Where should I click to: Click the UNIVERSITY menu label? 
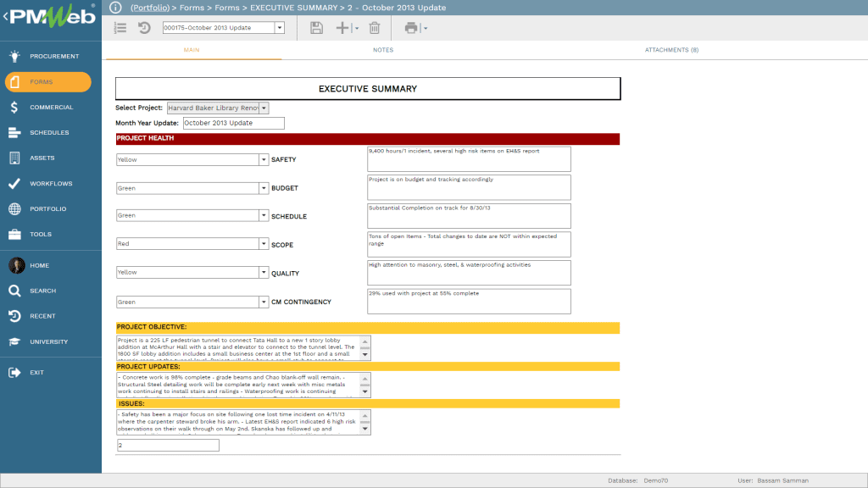click(x=48, y=342)
